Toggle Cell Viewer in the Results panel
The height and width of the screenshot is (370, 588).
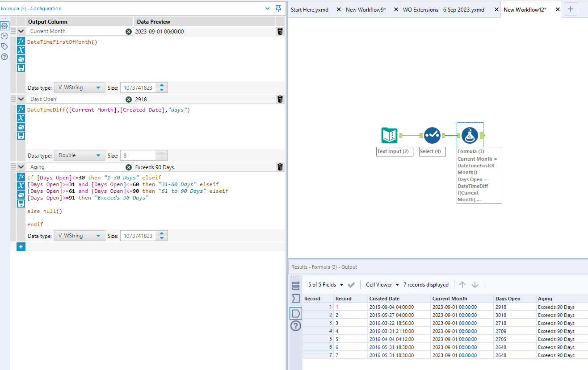(378, 284)
